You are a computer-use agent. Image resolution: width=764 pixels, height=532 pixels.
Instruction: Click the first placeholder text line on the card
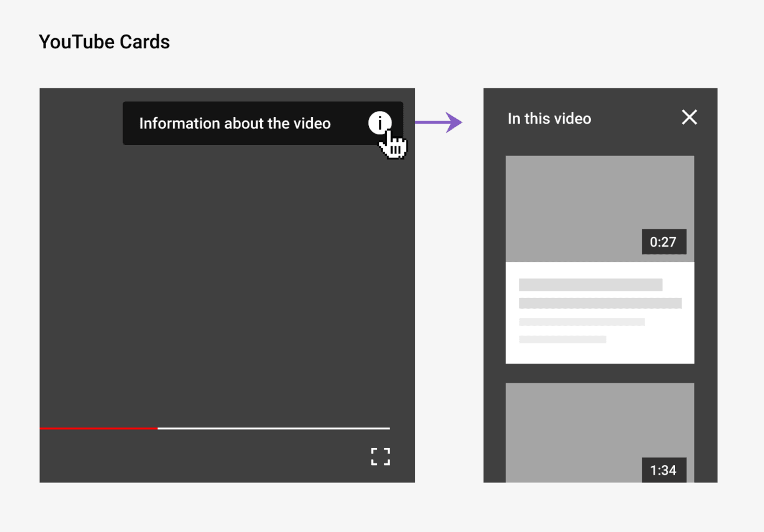click(x=590, y=284)
